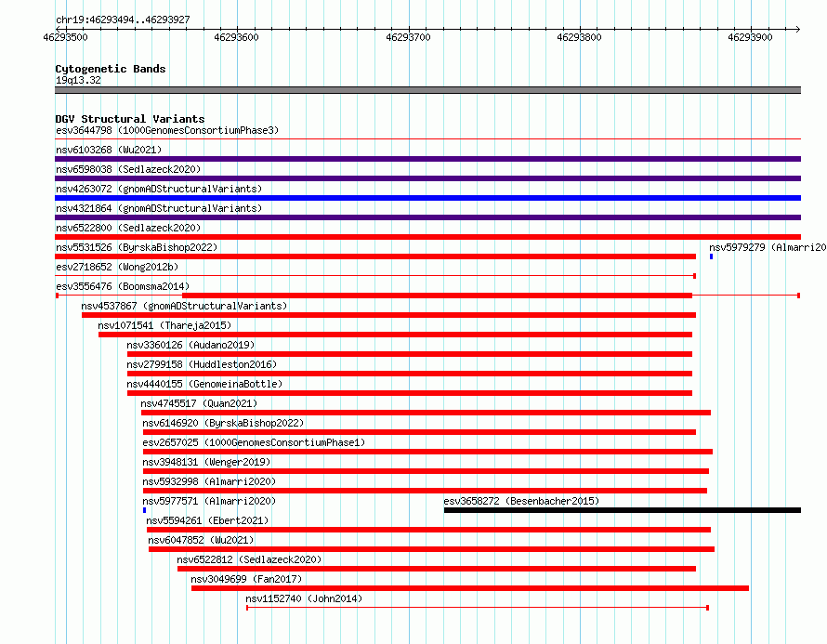Click ruler position 46293800

coord(579,37)
